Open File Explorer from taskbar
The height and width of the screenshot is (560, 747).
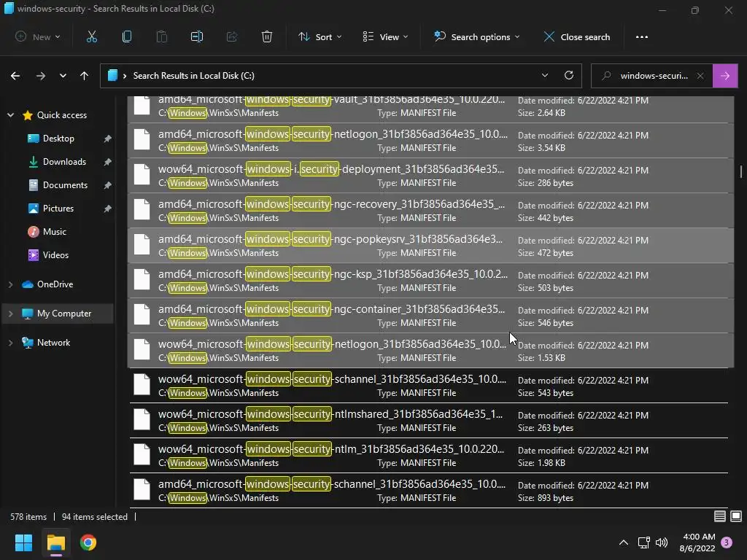tap(55, 542)
